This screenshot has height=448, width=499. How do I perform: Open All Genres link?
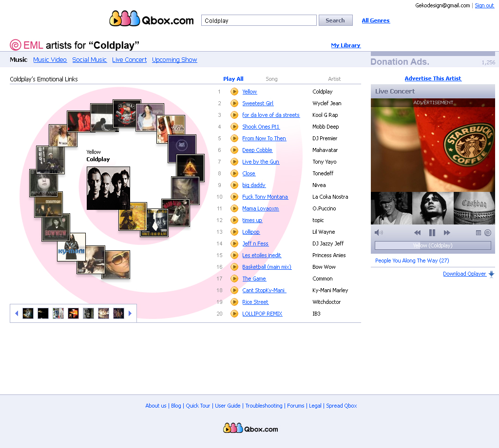(x=376, y=20)
